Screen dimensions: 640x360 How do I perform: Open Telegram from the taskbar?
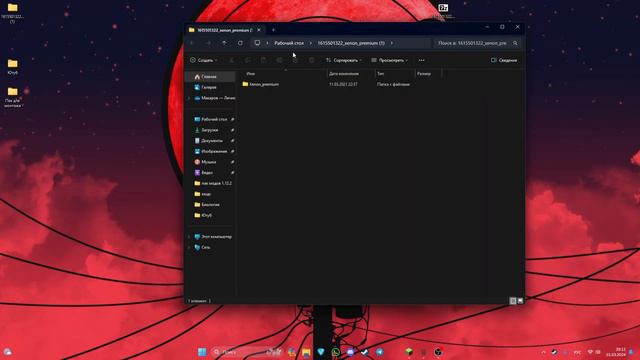(379, 352)
